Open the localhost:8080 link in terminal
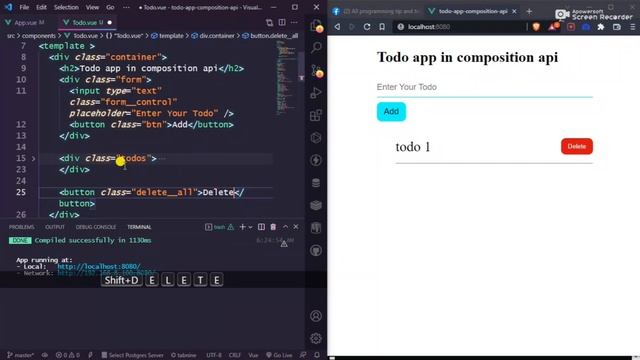This screenshot has height=360, width=640. point(99,266)
